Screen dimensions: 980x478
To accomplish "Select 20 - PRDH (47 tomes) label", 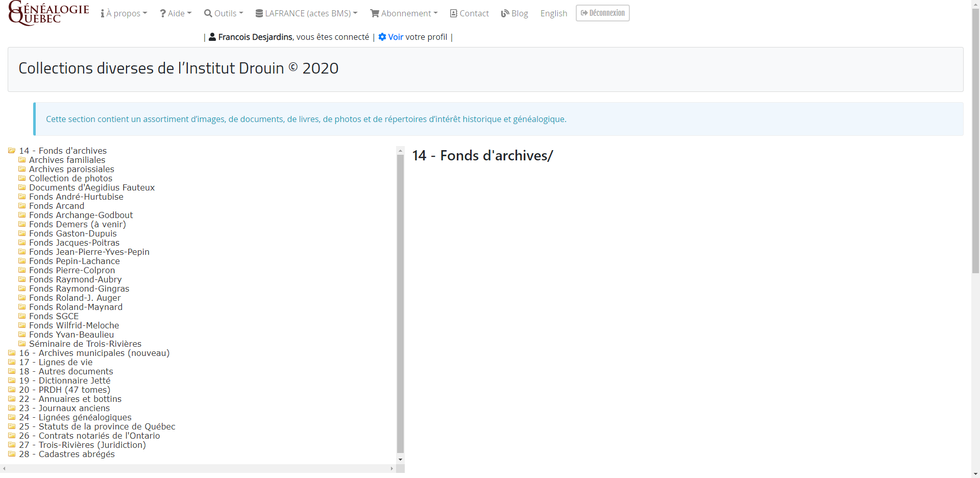I will click(x=65, y=390).
